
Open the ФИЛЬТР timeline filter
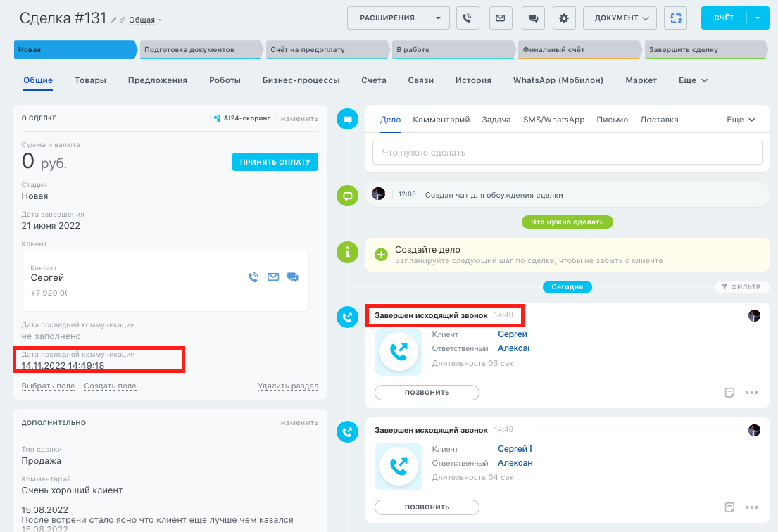pyautogui.click(x=741, y=286)
